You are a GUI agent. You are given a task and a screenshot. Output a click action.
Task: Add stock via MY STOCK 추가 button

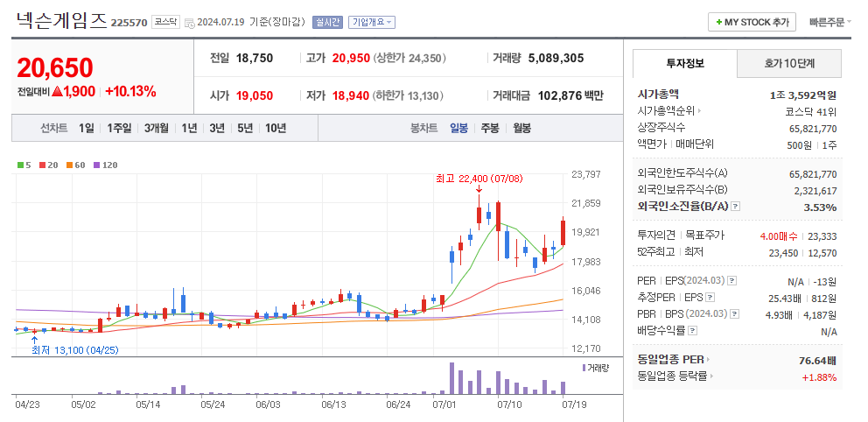click(752, 22)
